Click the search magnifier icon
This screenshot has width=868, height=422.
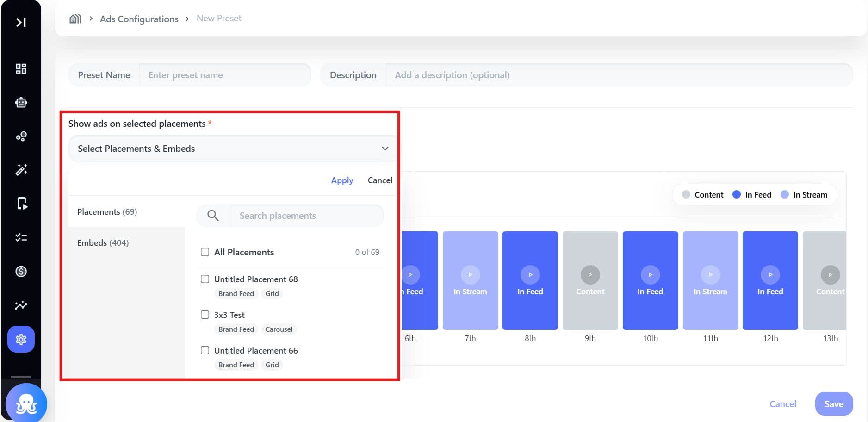(213, 216)
